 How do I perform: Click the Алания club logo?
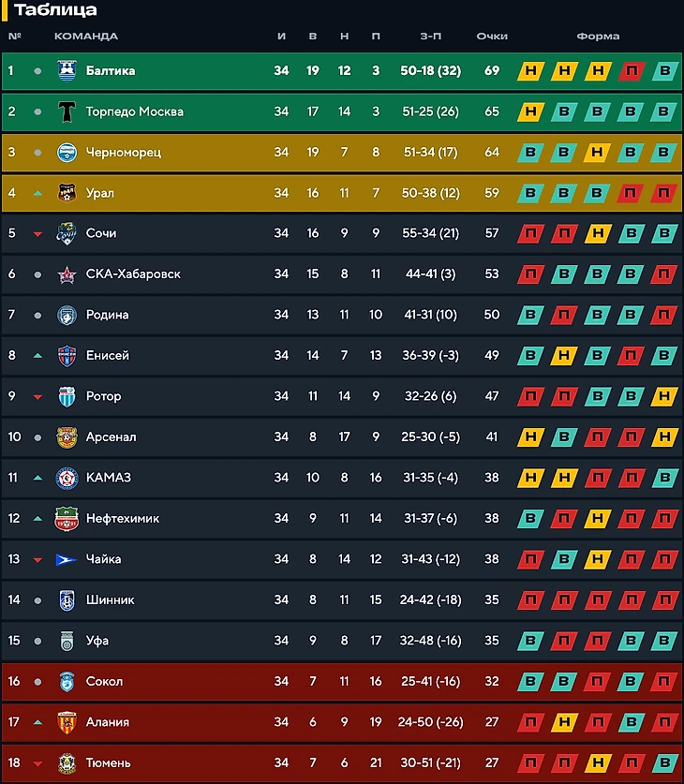tap(67, 722)
